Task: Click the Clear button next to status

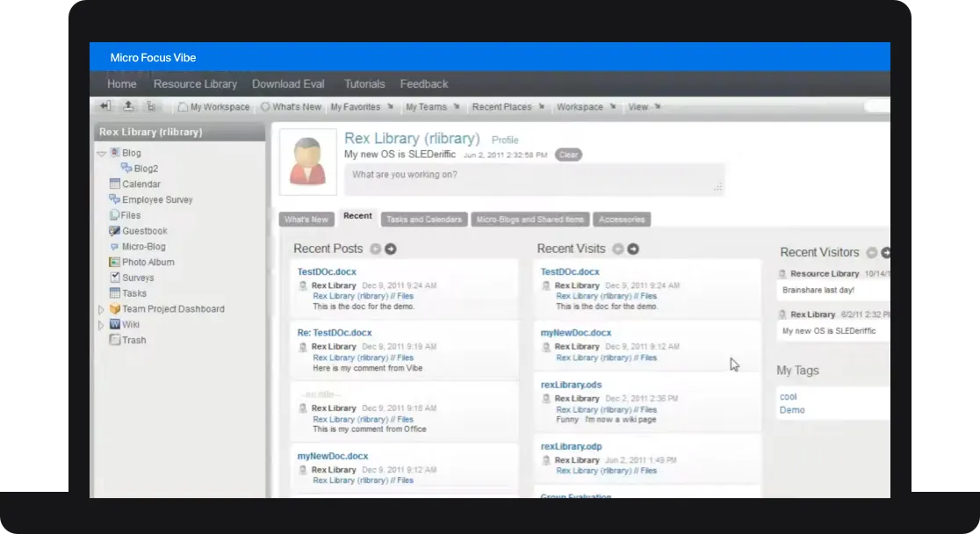Action: [x=569, y=154]
